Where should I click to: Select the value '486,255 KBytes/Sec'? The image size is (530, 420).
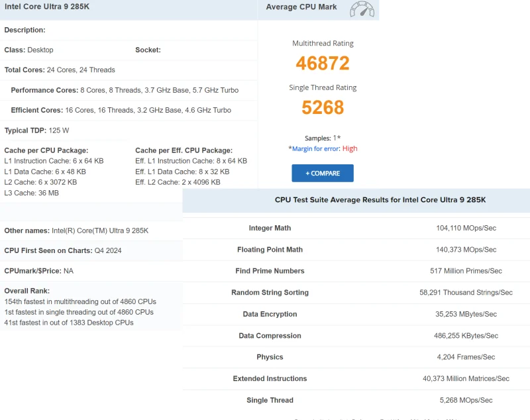pyautogui.click(x=466, y=336)
